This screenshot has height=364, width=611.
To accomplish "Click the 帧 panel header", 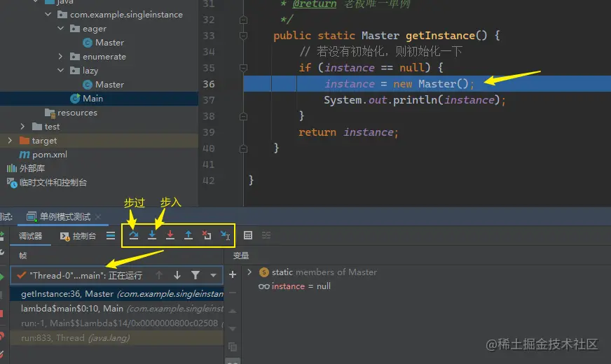I will pyautogui.click(x=23, y=255).
